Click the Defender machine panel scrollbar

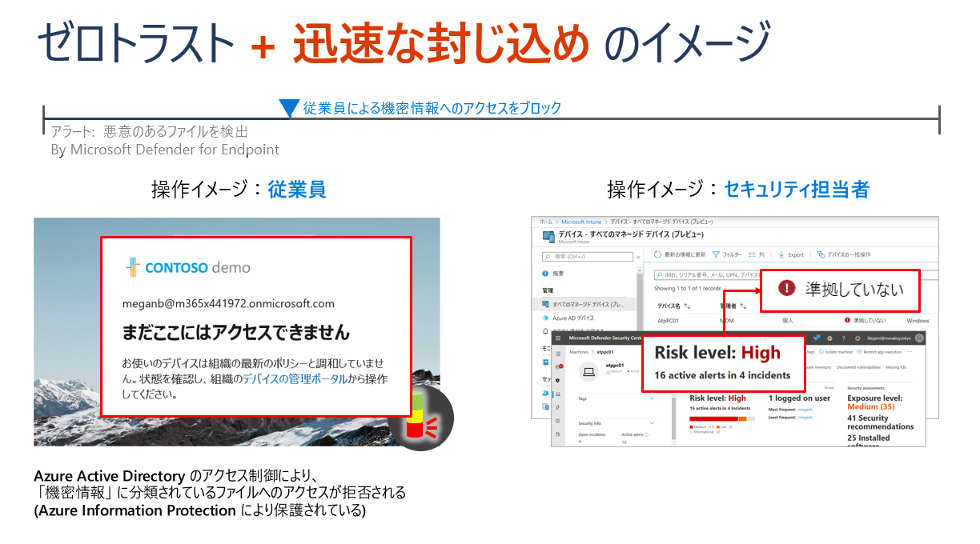673,418
